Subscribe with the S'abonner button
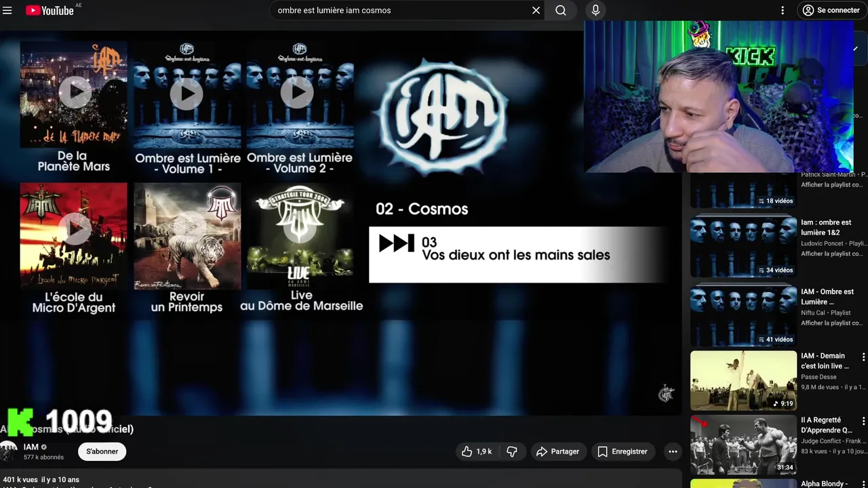The image size is (868, 488). click(x=102, y=451)
